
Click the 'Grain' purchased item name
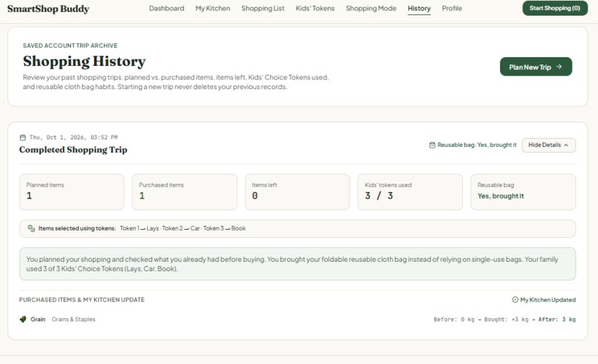(x=38, y=319)
